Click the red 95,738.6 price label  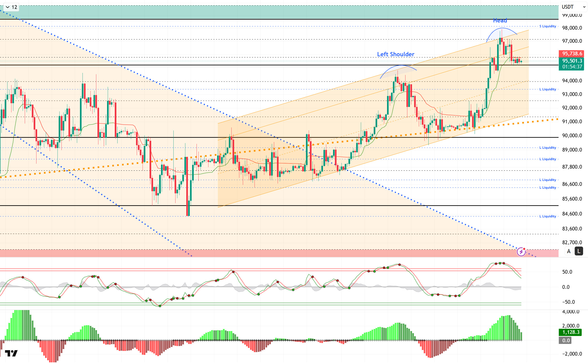[572, 53]
